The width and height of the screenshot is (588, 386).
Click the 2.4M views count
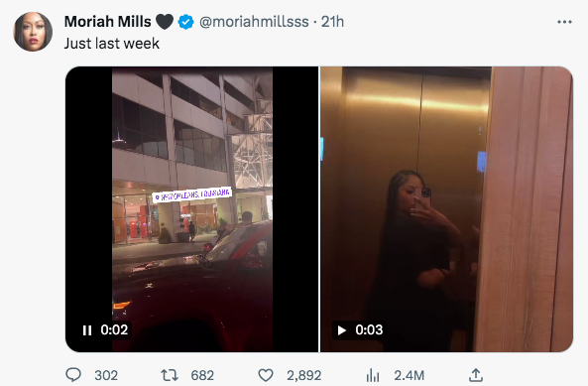coord(410,375)
